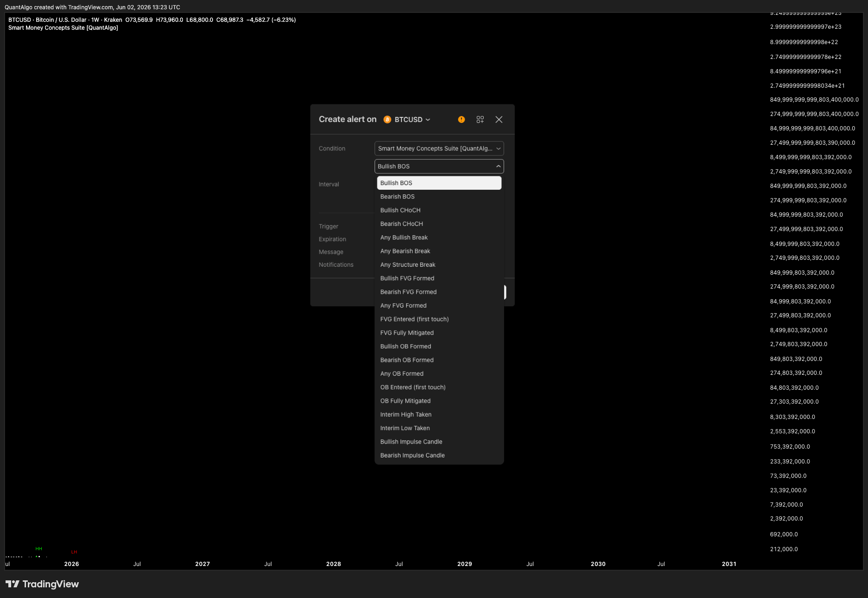This screenshot has width=868, height=598.
Task: Pick Any Bearish Break option
Action: [439, 251]
